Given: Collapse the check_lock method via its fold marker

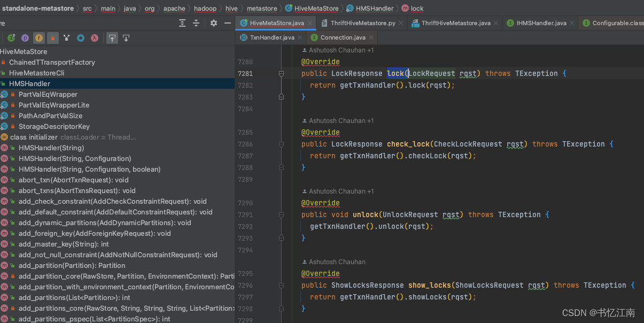Looking at the screenshot, I should pos(282,143).
